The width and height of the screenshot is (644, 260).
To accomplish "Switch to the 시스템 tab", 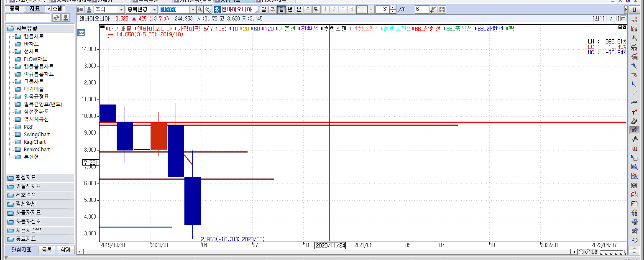I will coord(55,9).
